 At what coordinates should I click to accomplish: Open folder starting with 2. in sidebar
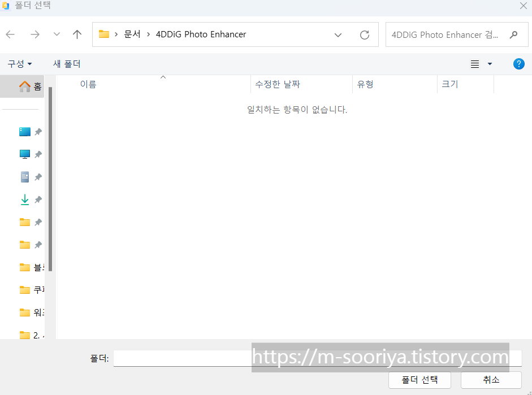point(32,335)
